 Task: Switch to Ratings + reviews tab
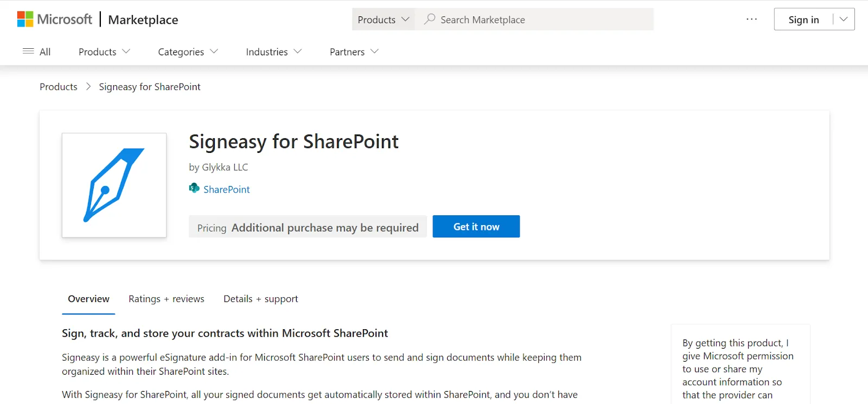click(x=167, y=299)
